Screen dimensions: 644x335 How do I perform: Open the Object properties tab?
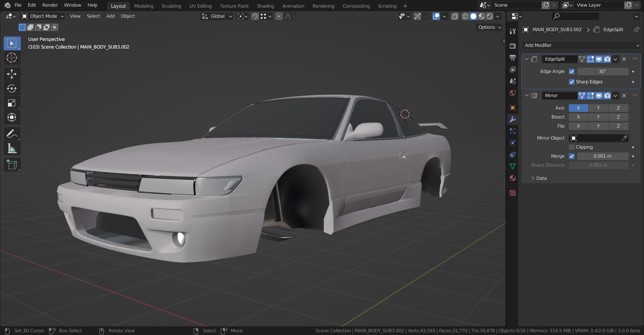point(513,108)
